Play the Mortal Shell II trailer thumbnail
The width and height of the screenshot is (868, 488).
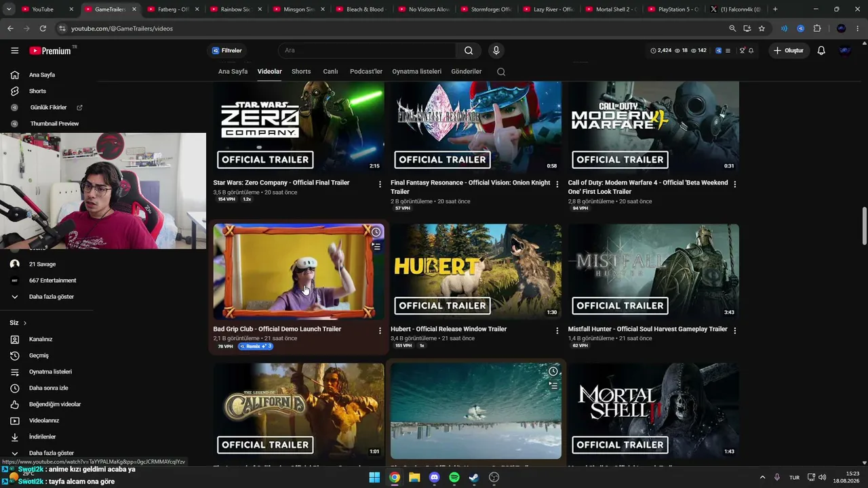click(x=654, y=411)
